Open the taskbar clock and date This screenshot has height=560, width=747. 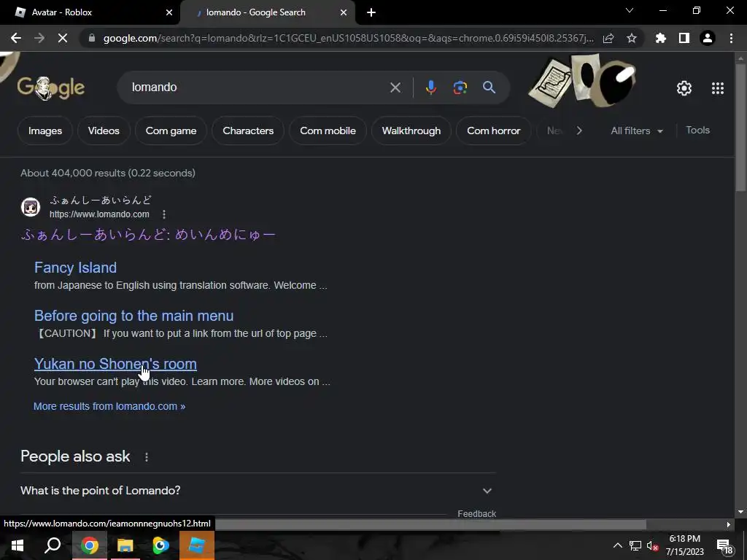(684, 545)
